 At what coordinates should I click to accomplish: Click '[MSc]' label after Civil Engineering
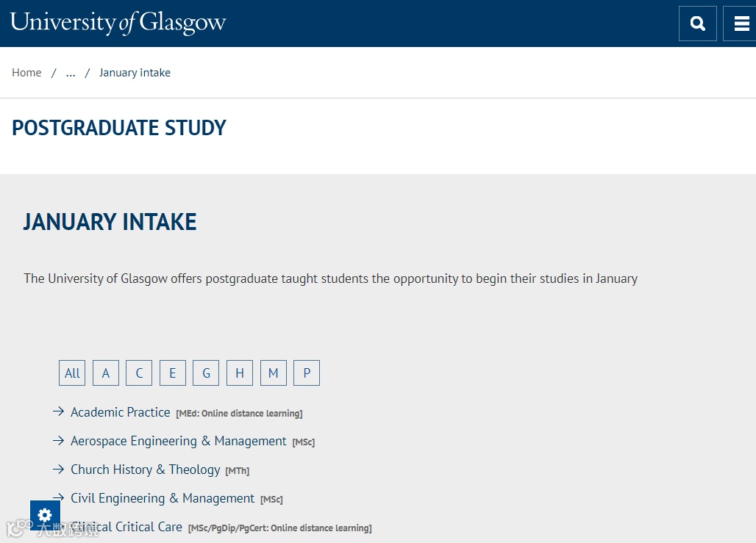271,499
